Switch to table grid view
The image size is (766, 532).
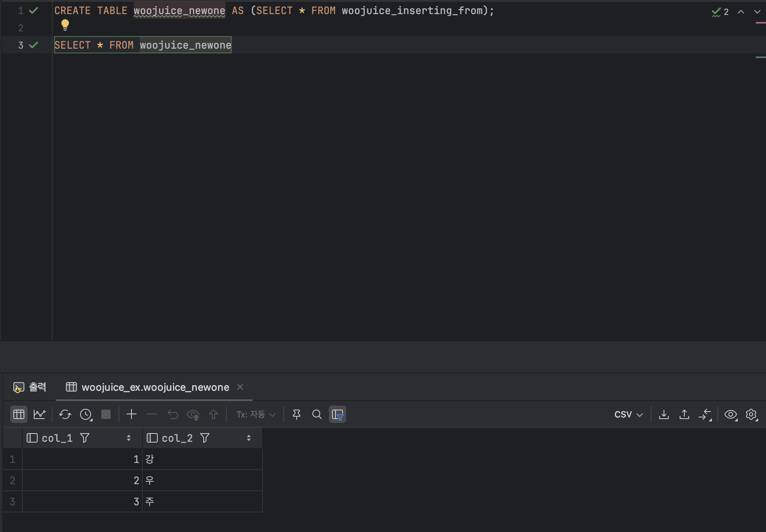click(x=19, y=414)
